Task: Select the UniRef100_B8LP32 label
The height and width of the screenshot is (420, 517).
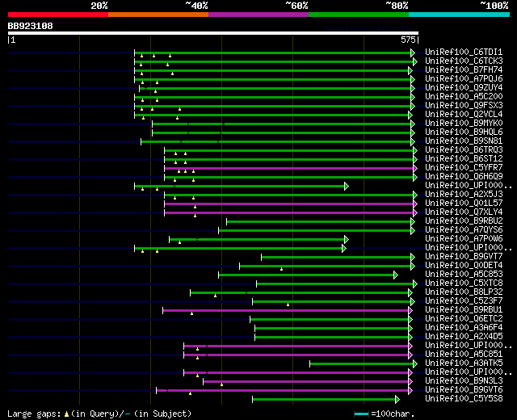Action: tap(464, 292)
